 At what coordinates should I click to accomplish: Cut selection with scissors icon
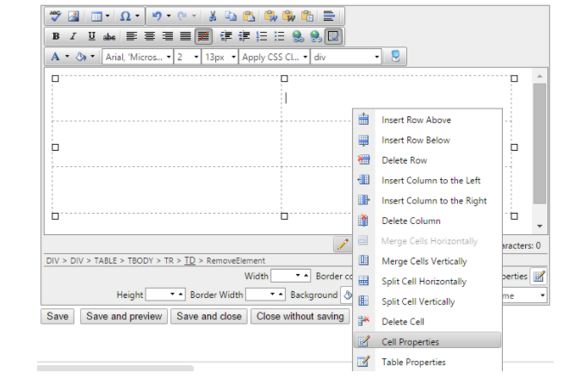(213, 16)
